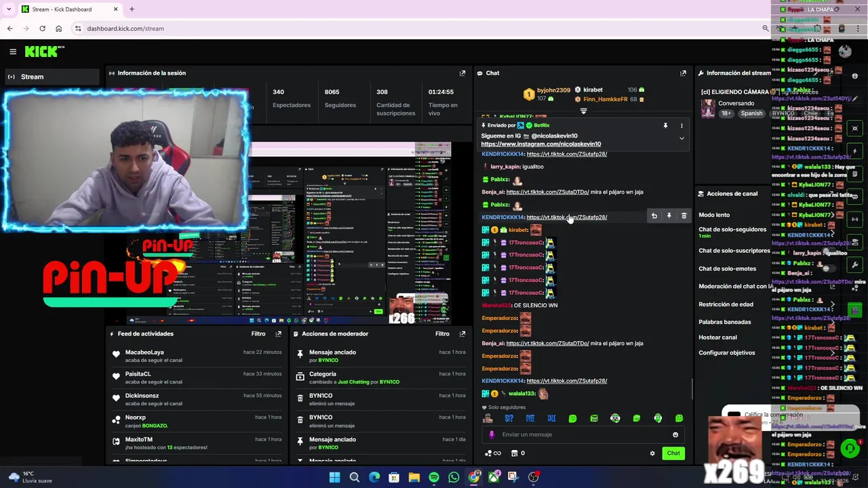Jump to latest chat messages arrow
868x488 pixels.
pos(583,111)
